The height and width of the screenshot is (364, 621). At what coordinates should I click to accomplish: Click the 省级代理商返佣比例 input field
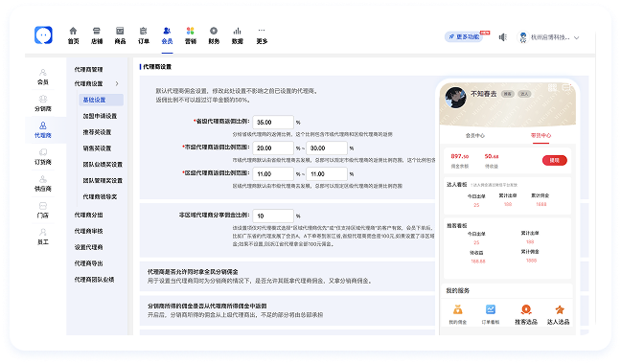pos(273,123)
